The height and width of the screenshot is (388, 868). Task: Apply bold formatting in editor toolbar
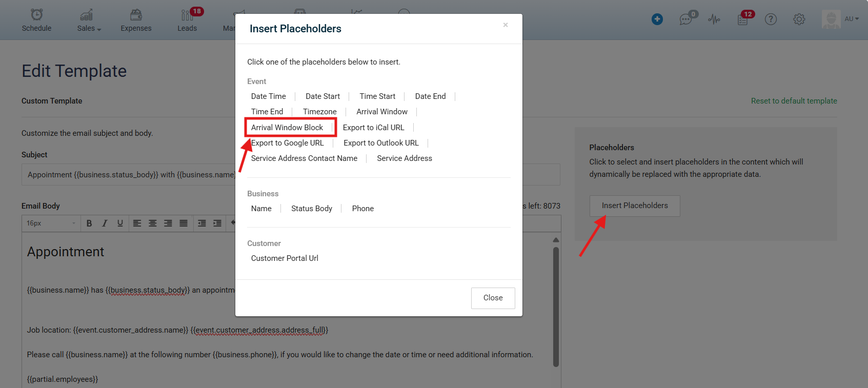coord(89,223)
